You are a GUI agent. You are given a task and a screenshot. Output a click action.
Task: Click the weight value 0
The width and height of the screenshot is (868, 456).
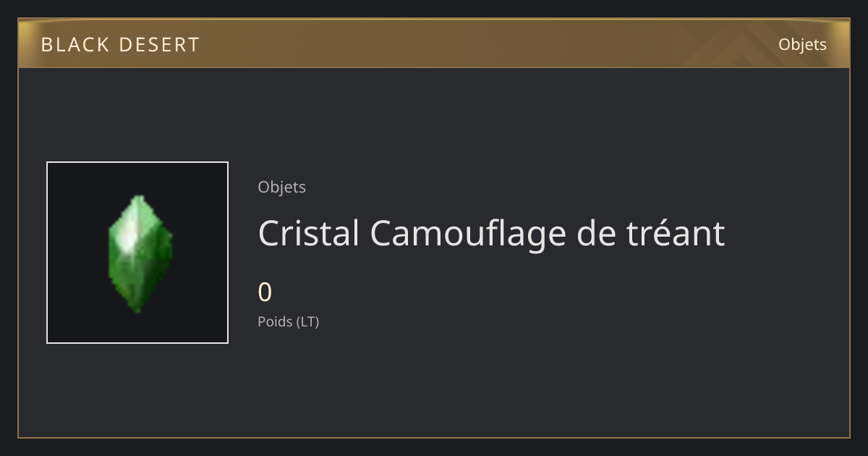pyautogui.click(x=265, y=292)
